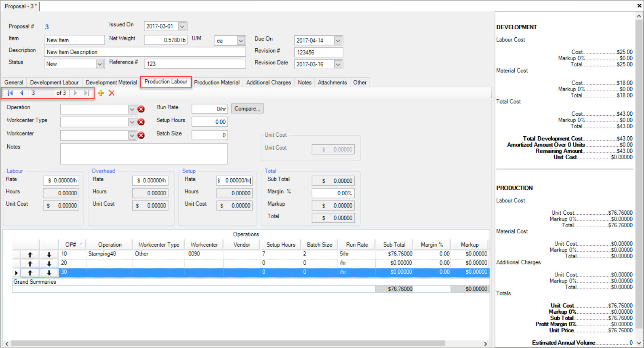Open the Other tab
The width and height of the screenshot is (644, 348).
[x=360, y=83]
